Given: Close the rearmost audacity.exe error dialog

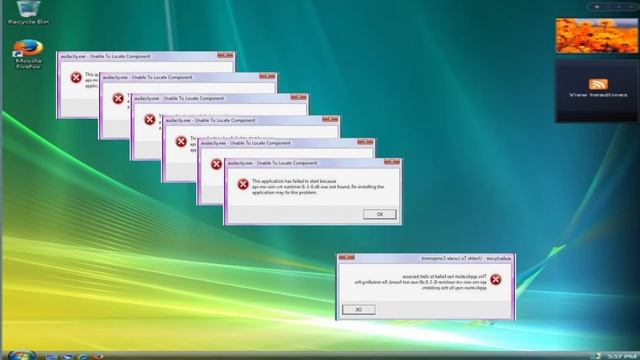Looking at the screenshot, I should point(225,56).
